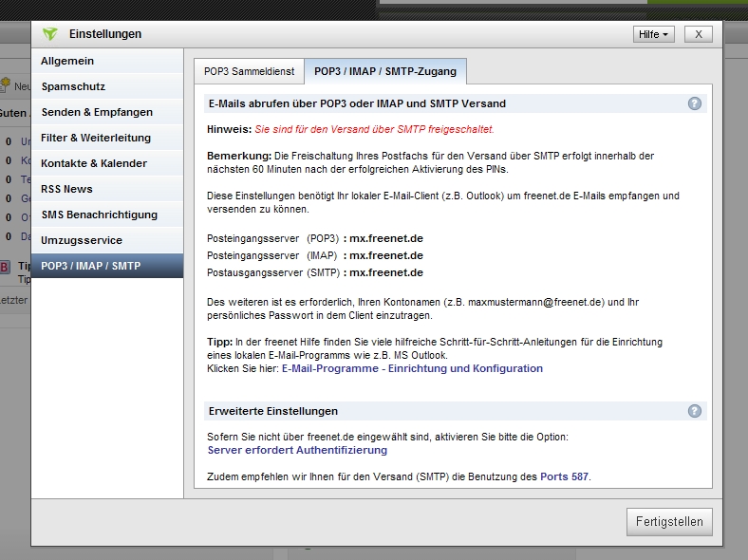
Task: Open RSS News settings
Action: coord(107,189)
